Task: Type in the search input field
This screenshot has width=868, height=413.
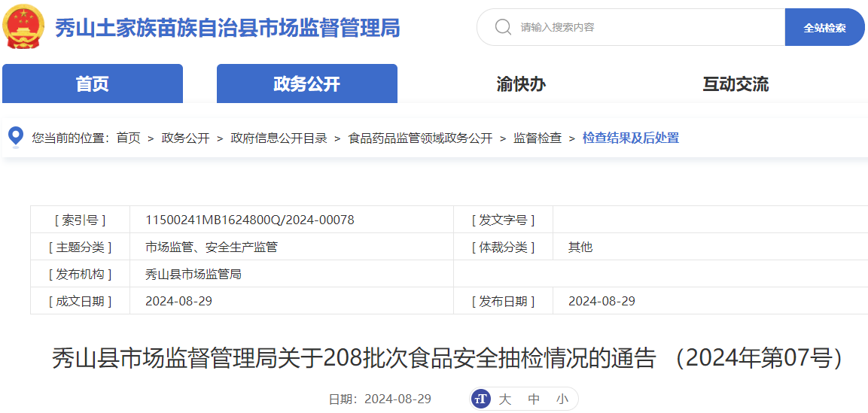Action: point(647,27)
